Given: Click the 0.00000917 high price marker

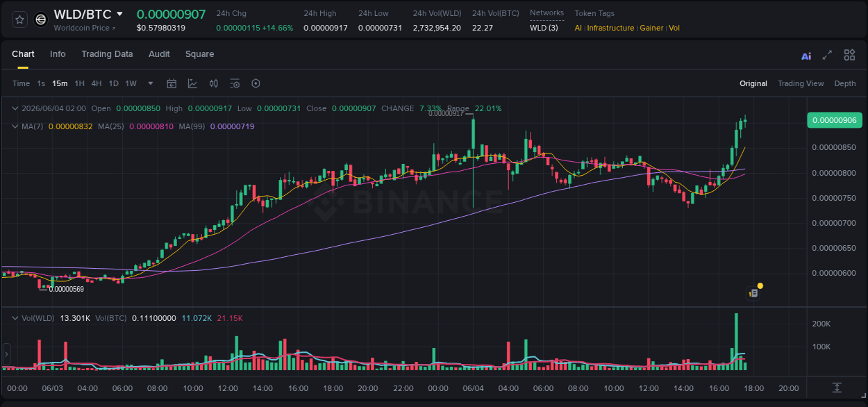Looking at the screenshot, I should click(446, 113).
